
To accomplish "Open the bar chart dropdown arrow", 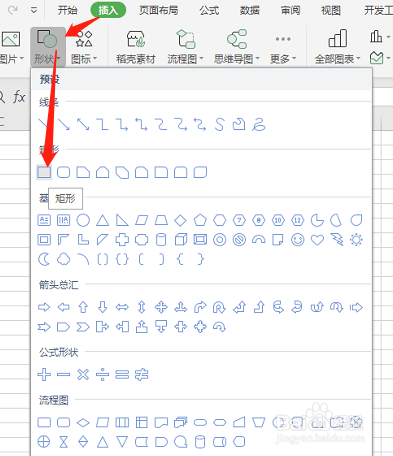I will (x=388, y=37).
